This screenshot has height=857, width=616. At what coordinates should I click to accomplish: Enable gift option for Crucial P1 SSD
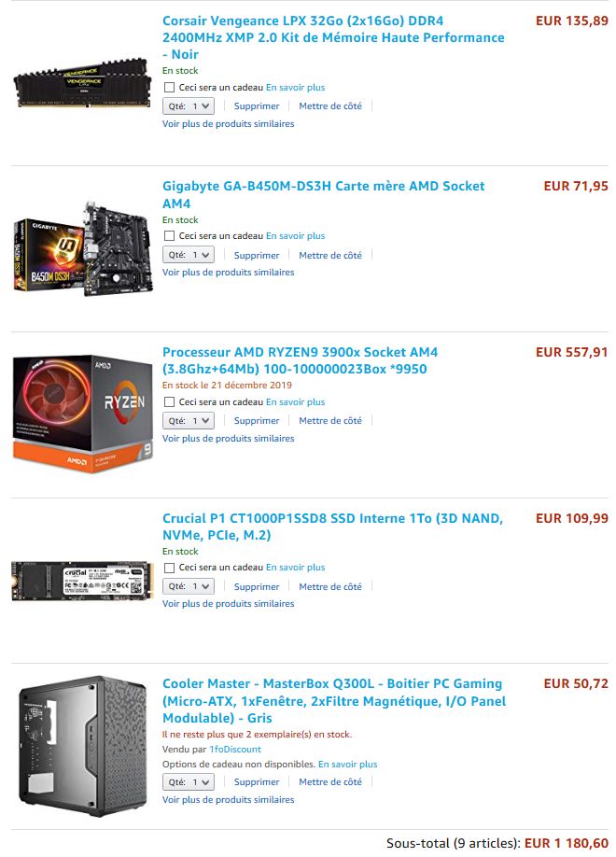[x=170, y=568]
